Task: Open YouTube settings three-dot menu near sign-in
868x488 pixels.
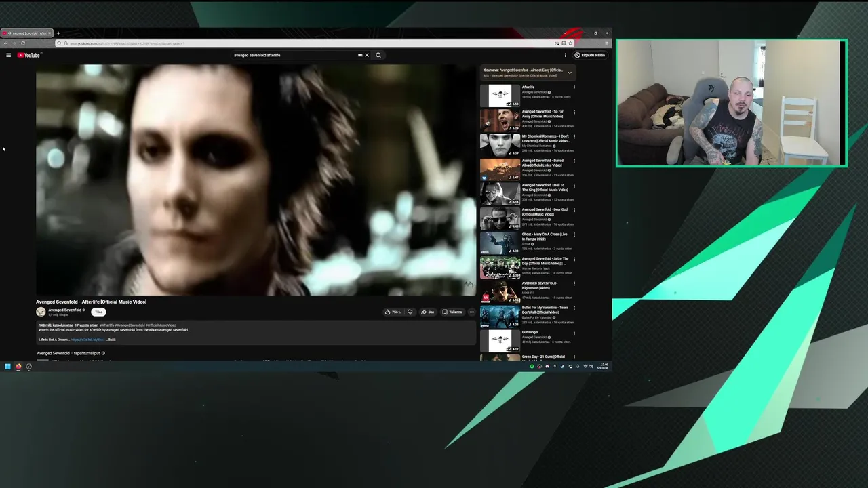Action: tap(565, 55)
